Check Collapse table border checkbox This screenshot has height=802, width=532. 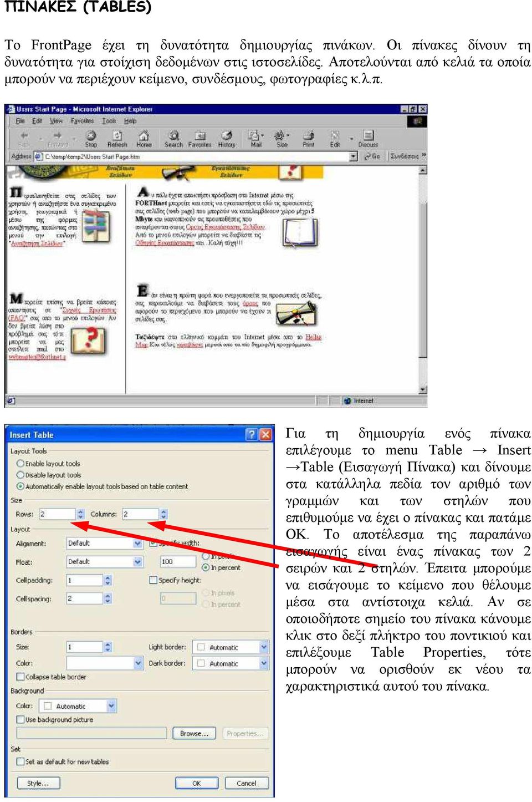click(x=21, y=677)
